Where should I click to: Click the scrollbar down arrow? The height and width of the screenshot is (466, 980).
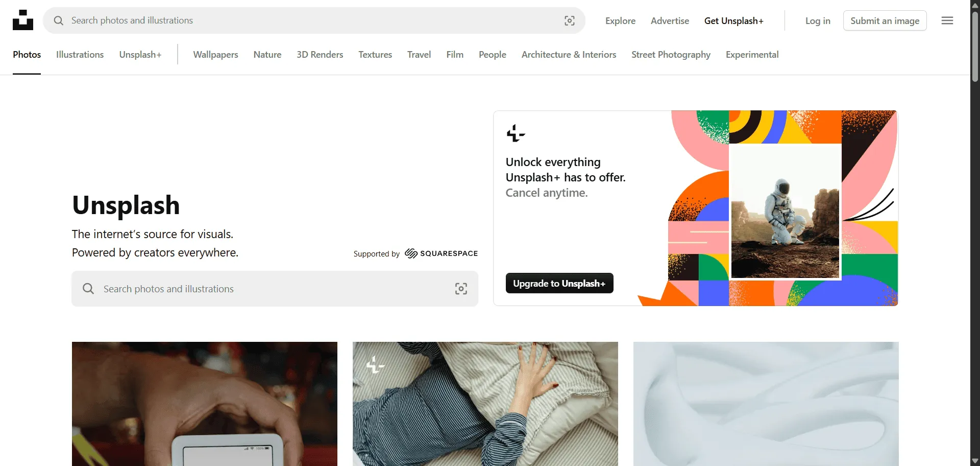[974, 461]
